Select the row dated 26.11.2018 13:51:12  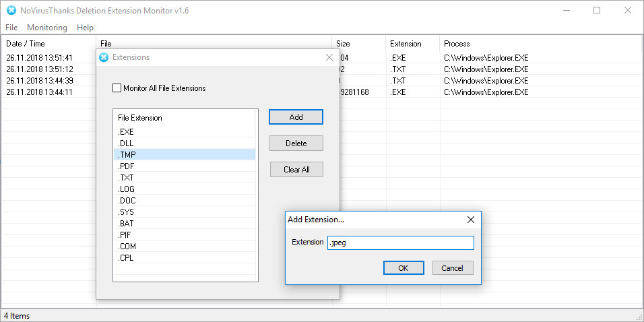tap(321, 69)
